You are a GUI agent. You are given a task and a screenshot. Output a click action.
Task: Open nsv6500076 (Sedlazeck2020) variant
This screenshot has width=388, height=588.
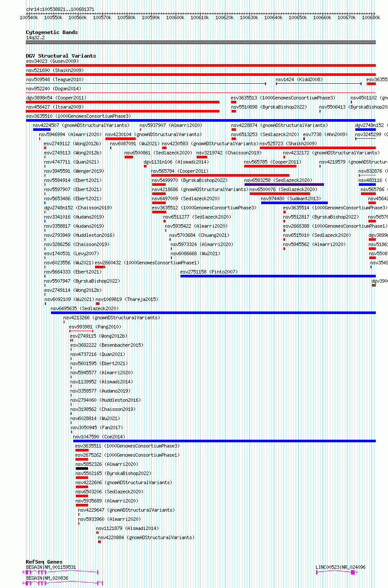pyautogui.click(x=283, y=189)
